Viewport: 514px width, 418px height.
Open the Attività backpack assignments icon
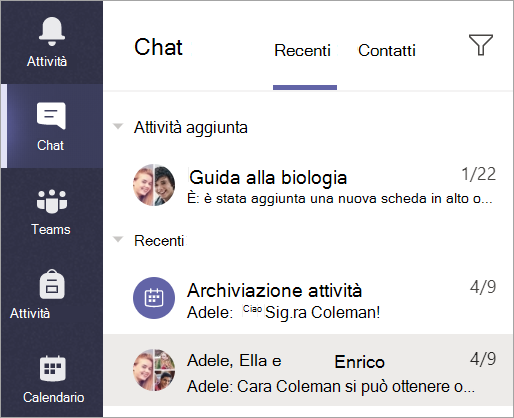[x=52, y=284]
